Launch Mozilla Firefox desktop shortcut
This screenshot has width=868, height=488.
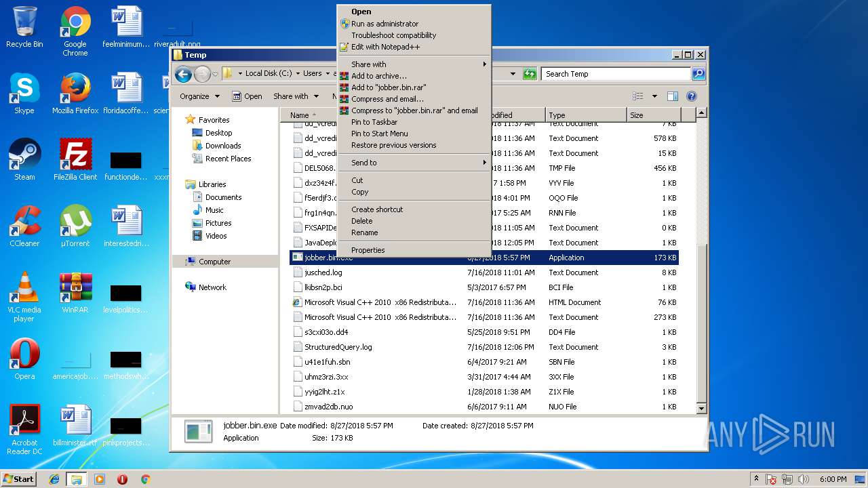point(75,94)
